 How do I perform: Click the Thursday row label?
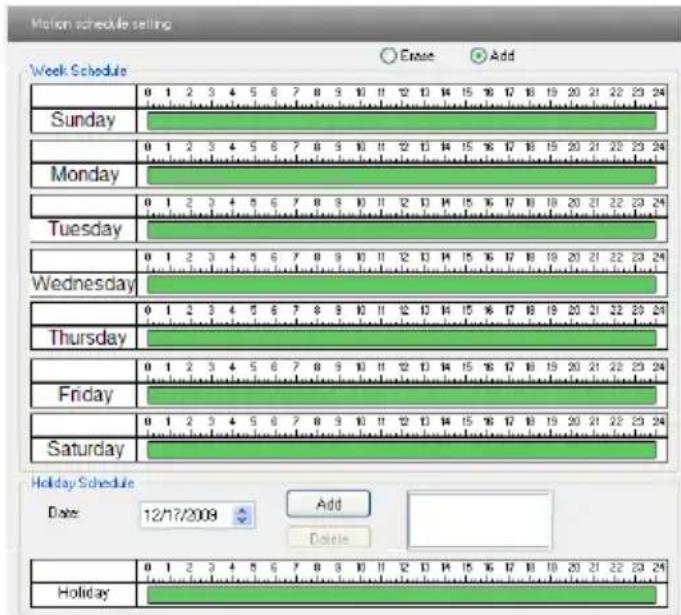[87, 337]
